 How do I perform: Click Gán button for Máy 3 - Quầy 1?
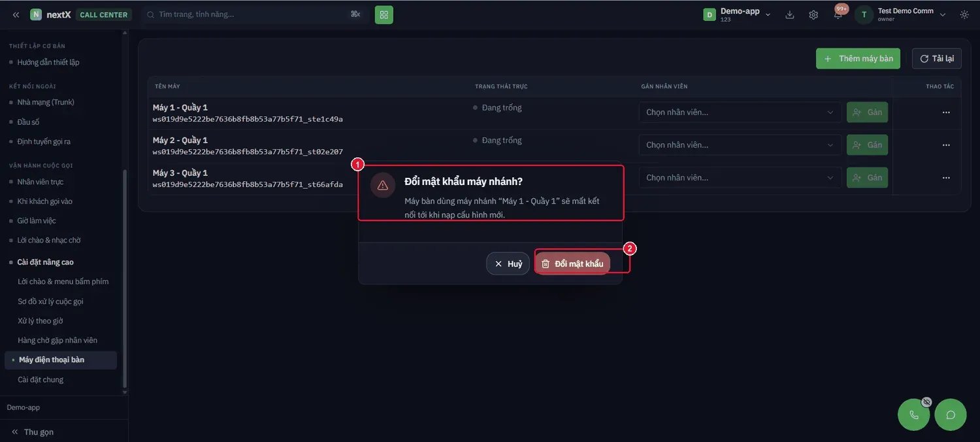coord(867,178)
